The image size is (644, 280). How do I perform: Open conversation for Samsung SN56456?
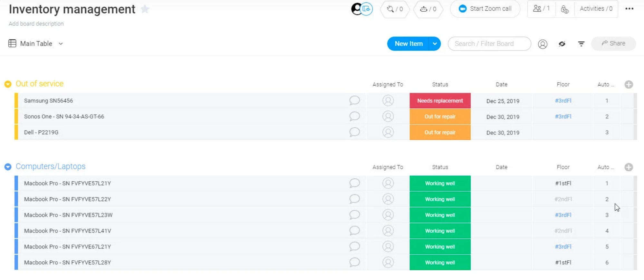click(354, 100)
